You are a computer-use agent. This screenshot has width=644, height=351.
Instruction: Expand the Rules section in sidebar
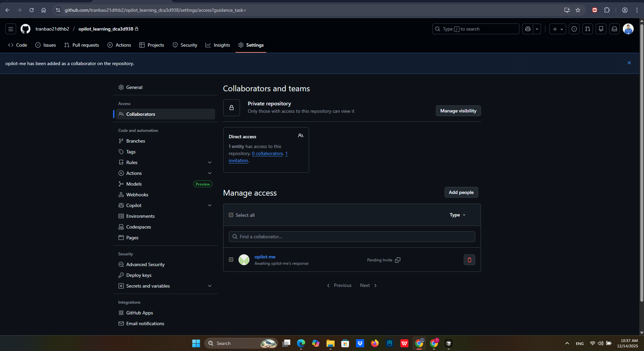click(x=210, y=162)
